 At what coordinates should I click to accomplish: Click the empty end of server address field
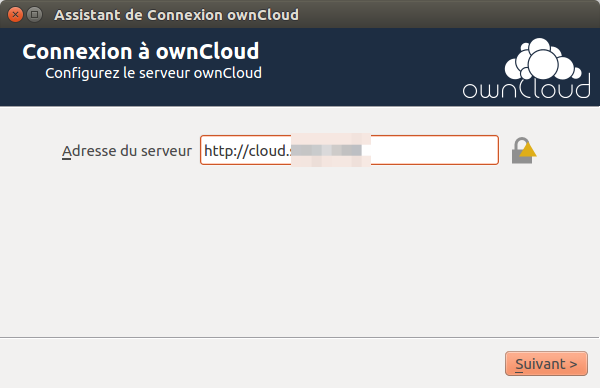pyautogui.click(x=434, y=150)
